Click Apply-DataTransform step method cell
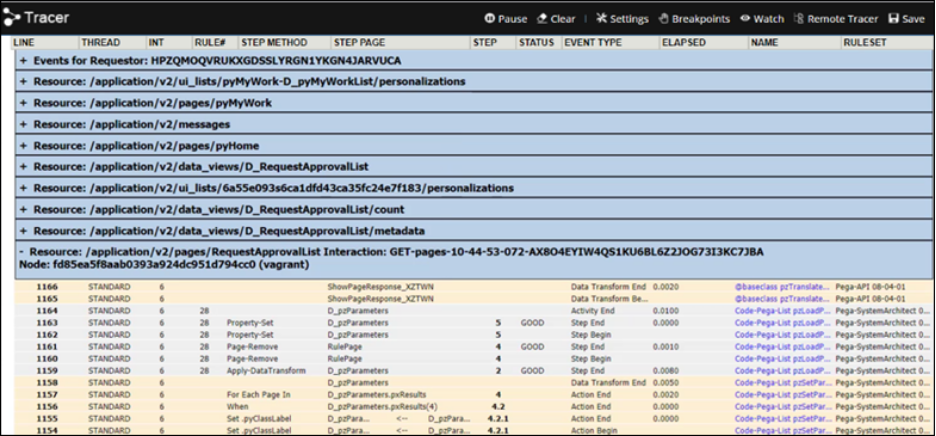Viewport: 936px width, 436px height. [x=266, y=370]
